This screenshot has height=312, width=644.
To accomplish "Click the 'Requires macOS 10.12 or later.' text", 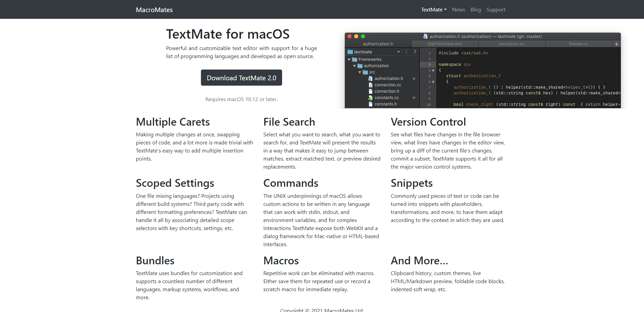I will pos(241,99).
